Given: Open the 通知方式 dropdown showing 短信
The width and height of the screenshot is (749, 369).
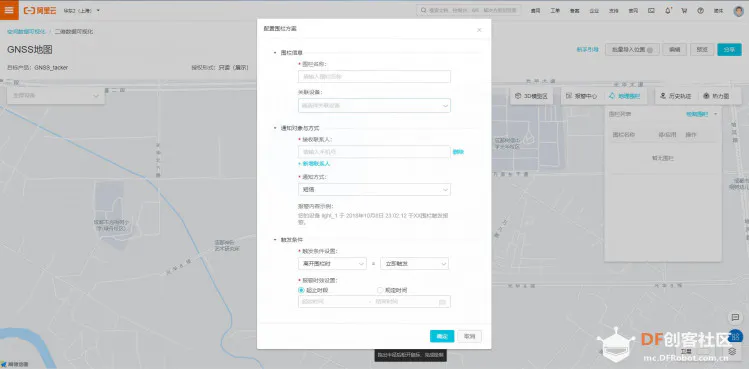Looking at the screenshot, I should (x=374, y=189).
